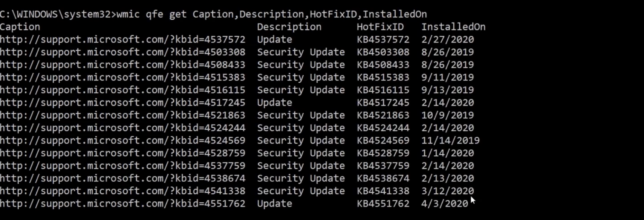The width and height of the screenshot is (644, 220).
Task: Click Update description for KB4537572
Action: pos(275,40)
